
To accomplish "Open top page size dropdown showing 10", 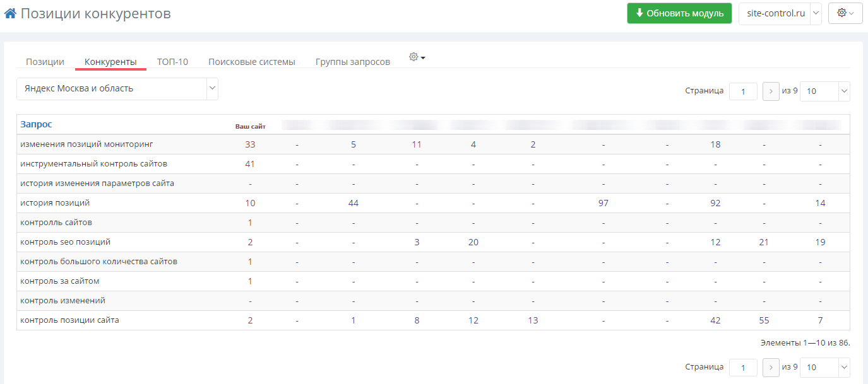I will (x=824, y=91).
